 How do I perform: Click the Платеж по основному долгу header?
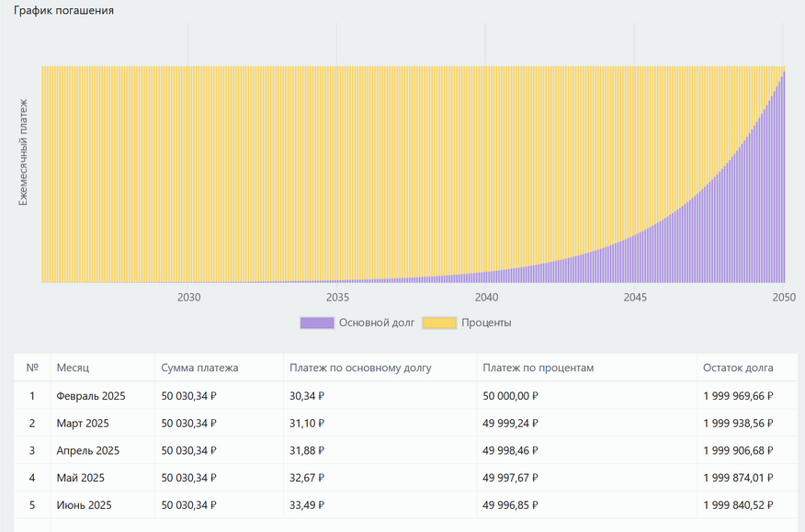pos(360,368)
